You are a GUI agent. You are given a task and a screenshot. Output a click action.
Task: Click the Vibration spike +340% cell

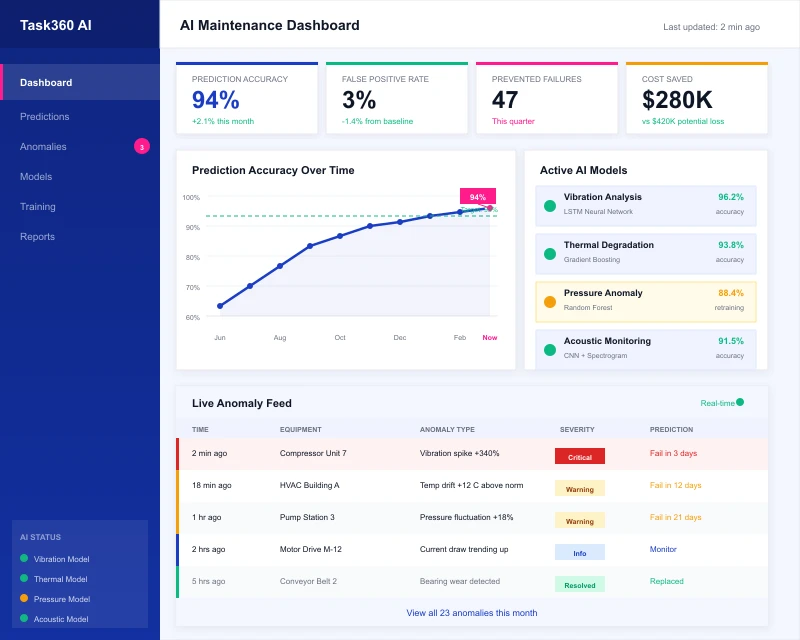[459, 453]
